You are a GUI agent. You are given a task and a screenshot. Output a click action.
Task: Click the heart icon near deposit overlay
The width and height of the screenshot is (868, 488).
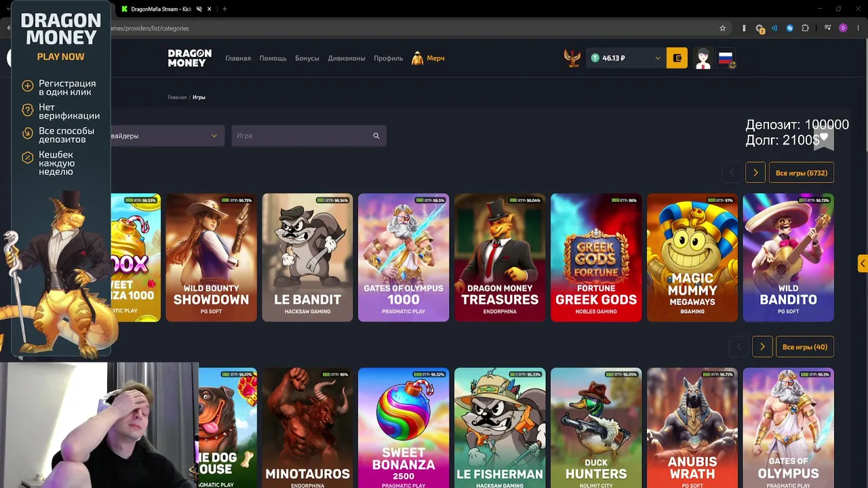click(x=823, y=138)
